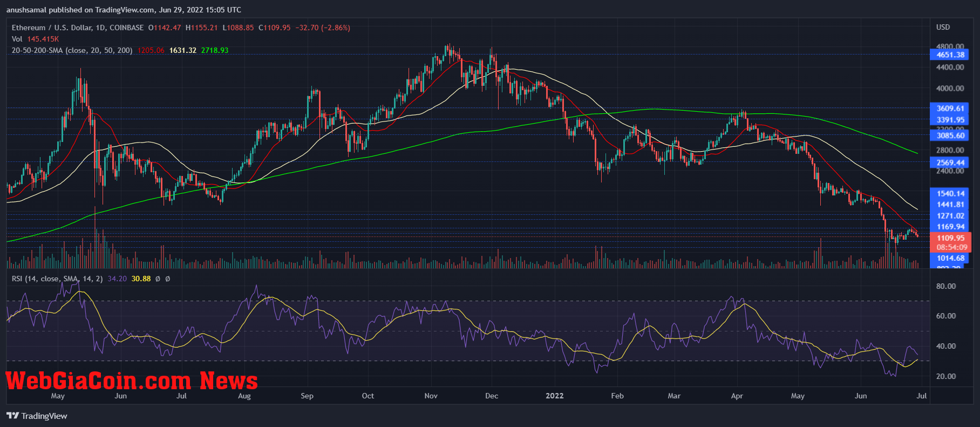Viewport: 980px width, 427px height.
Task: Click the 4651.38 price level tag
Action: pyautogui.click(x=950, y=55)
